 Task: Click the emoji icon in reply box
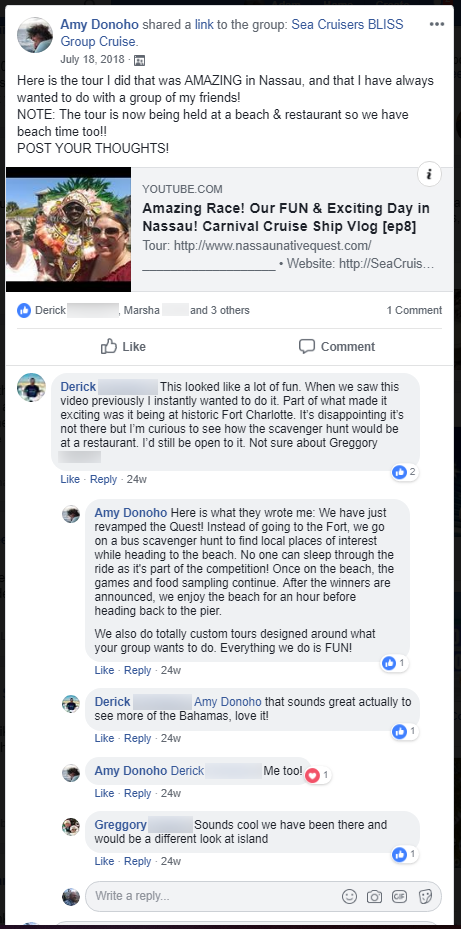(x=350, y=896)
